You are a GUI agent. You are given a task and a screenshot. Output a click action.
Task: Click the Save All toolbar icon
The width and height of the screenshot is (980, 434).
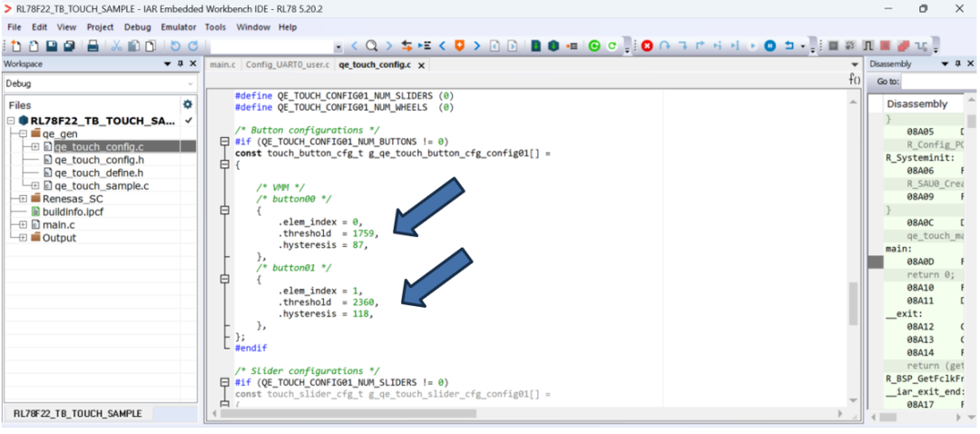tap(69, 45)
